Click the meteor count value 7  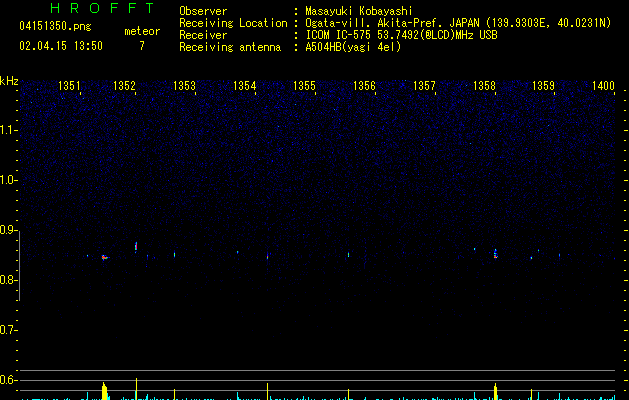[x=142, y=46]
